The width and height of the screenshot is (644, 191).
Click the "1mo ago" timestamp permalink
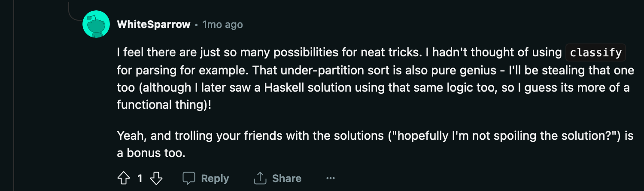click(x=223, y=25)
